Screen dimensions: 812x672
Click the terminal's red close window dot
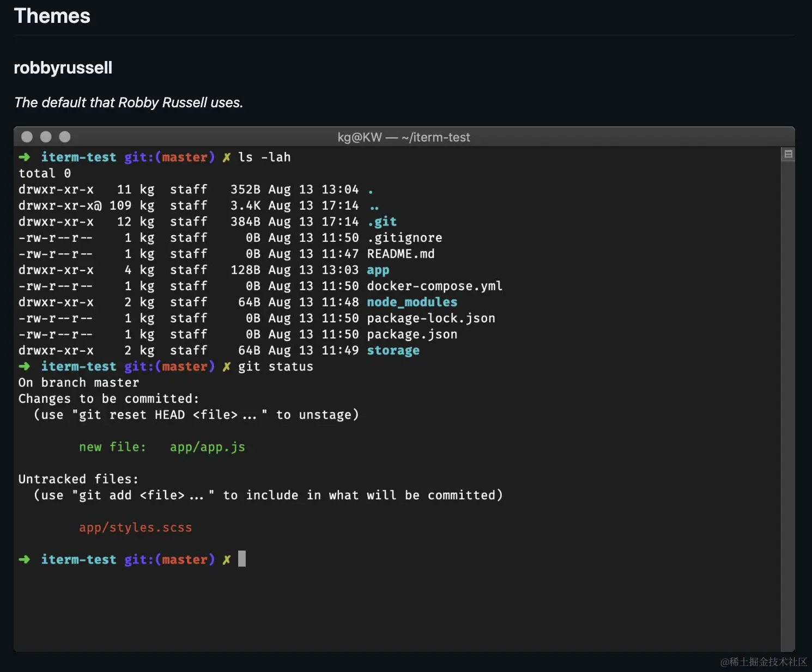tap(27, 137)
